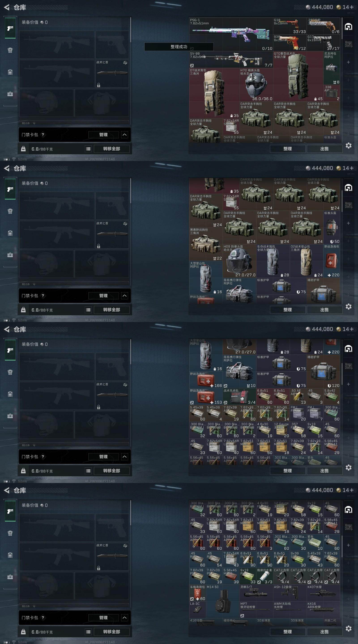Screen dimensions: 358x644
Task: Click 出售 button under the PSG-1 inventory
Action: 324,149
